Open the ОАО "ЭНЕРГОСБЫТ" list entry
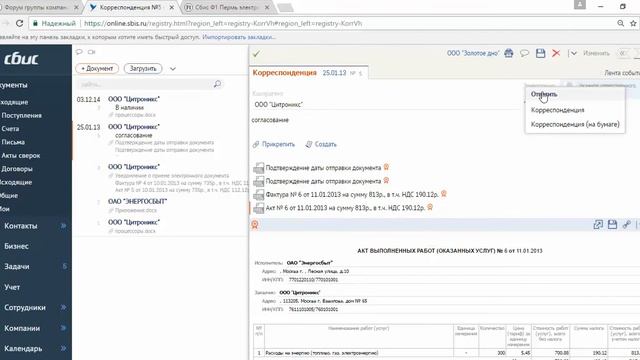640x360 pixels. [x=161, y=205]
